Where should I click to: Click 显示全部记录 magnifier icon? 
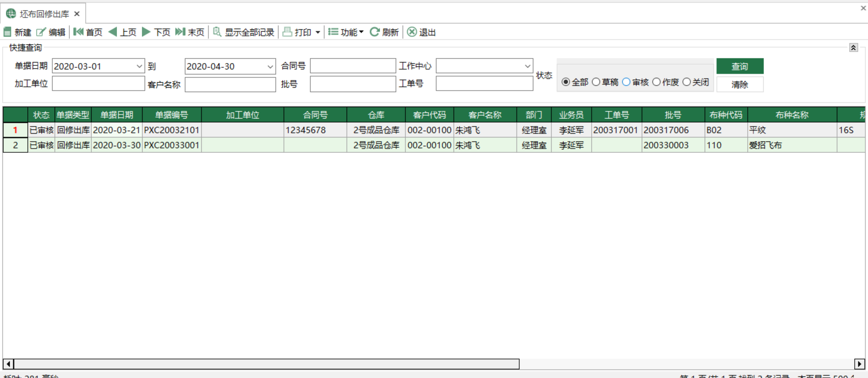click(x=217, y=32)
